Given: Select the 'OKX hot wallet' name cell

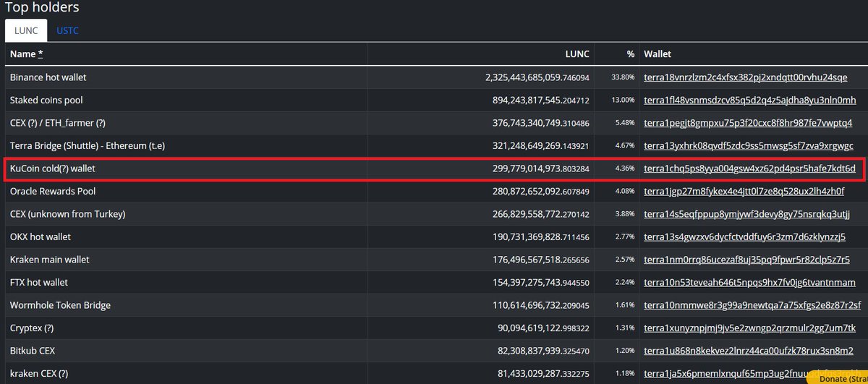Looking at the screenshot, I should 41,237.
